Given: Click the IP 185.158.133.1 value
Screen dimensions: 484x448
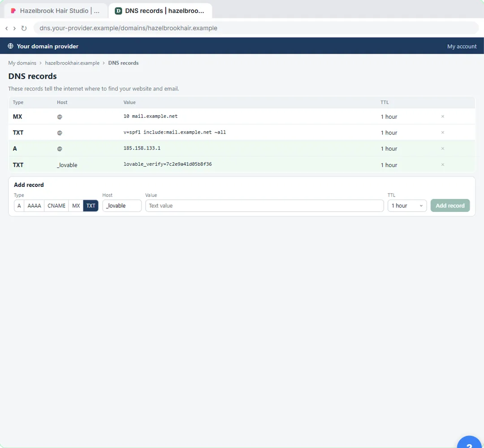Looking at the screenshot, I should 142,148.
